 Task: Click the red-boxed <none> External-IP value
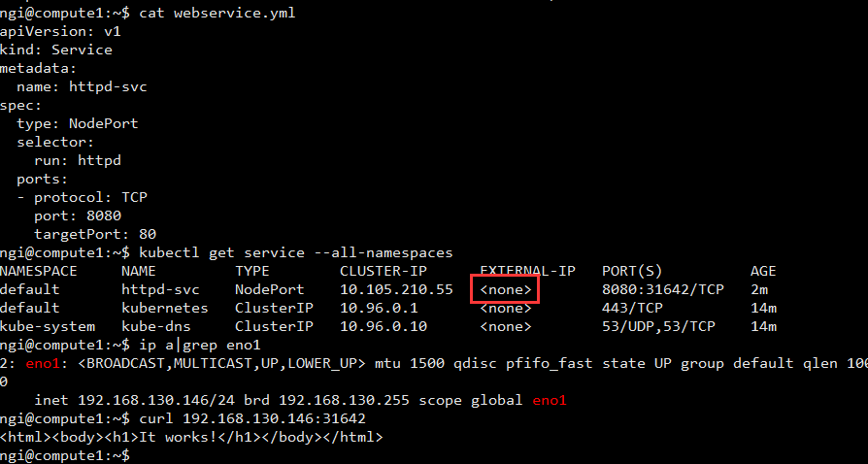[505, 289]
